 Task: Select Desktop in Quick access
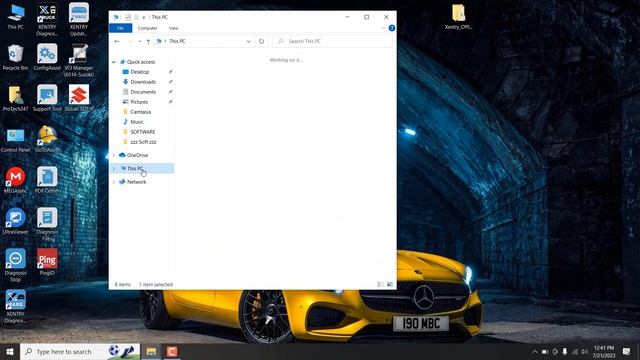tap(141, 72)
